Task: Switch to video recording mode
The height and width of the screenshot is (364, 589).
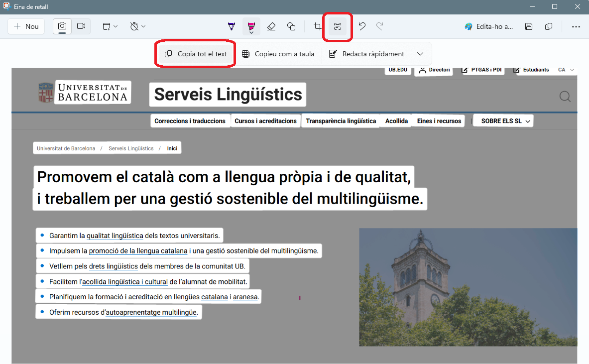Action: click(x=81, y=26)
